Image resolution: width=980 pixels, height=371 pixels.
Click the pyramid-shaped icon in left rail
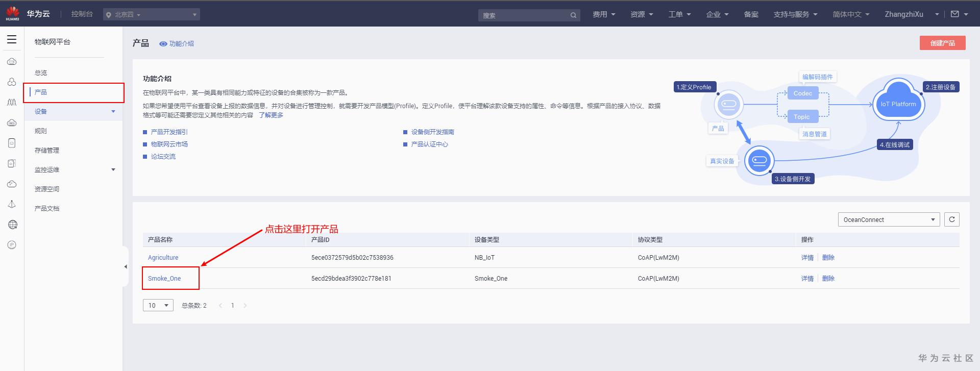[12, 204]
